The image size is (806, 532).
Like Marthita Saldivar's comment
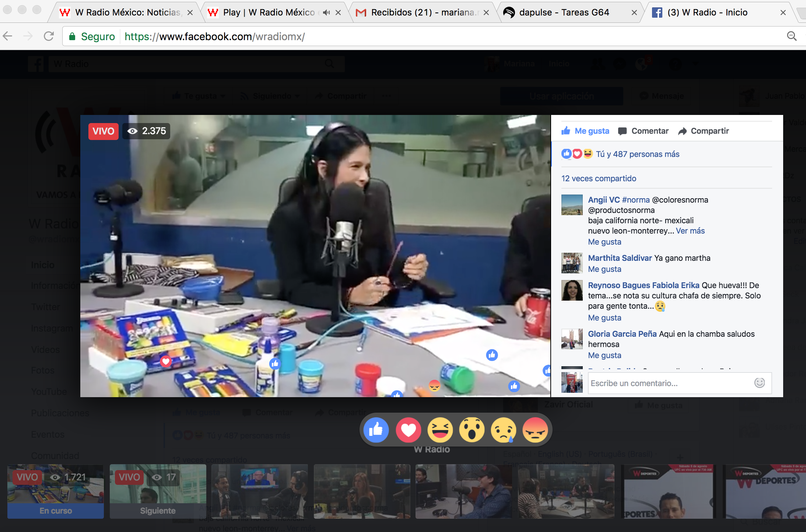click(604, 269)
